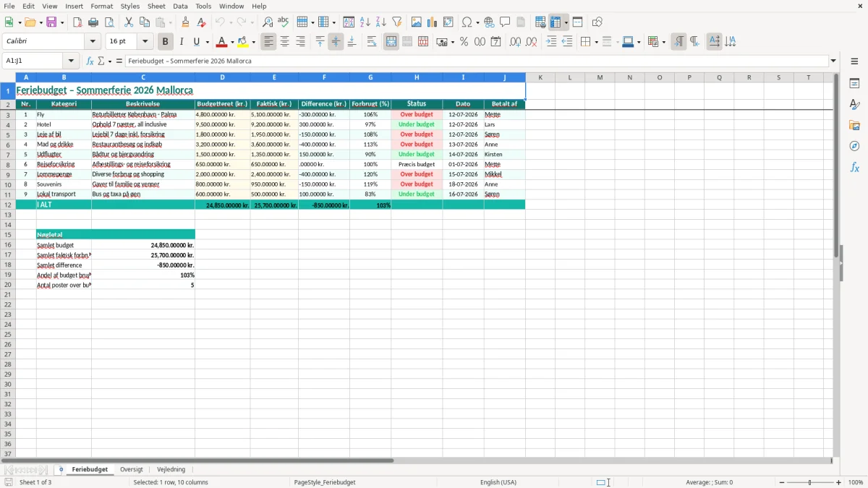This screenshot has height=488, width=868.
Task: Insert a pivot table from the toolbar
Action: point(448,22)
